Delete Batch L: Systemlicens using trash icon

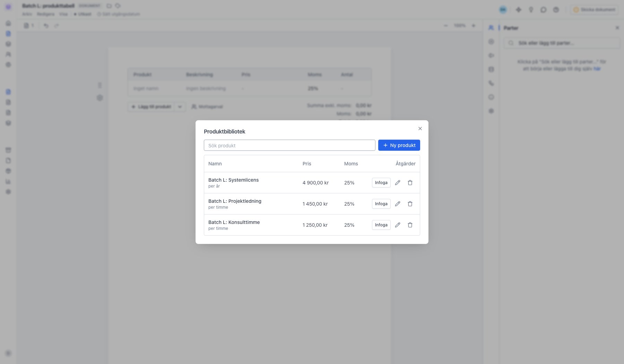click(410, 183)
